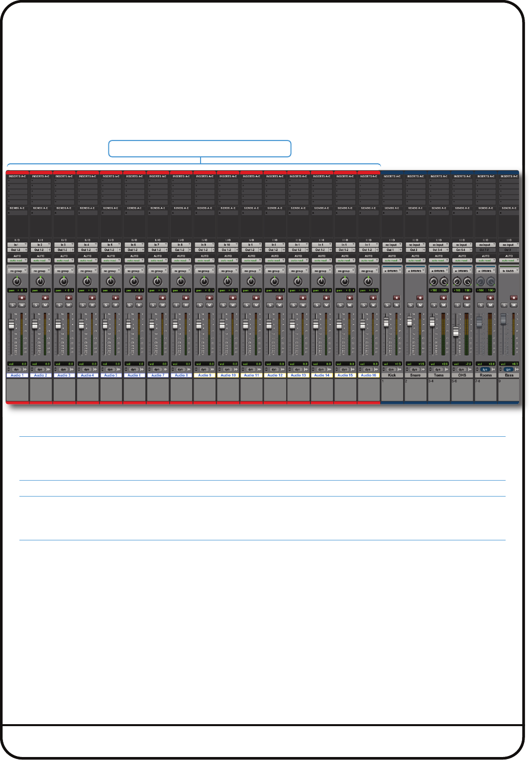Open the no group selector on Audio 5
Image resolution: width=532 pixels, height=760 pixels.
[111, 271]
